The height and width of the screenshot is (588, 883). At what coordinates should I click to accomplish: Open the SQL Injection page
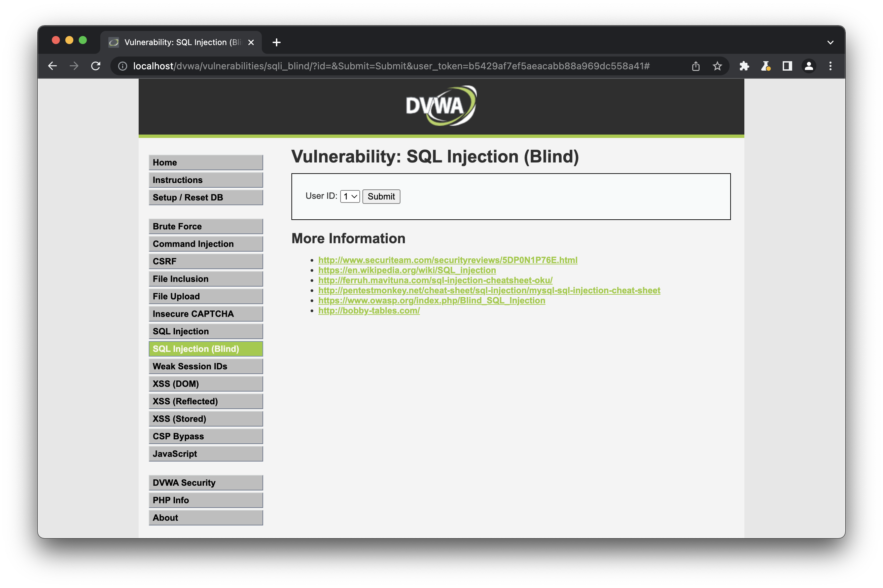[206, 331]
